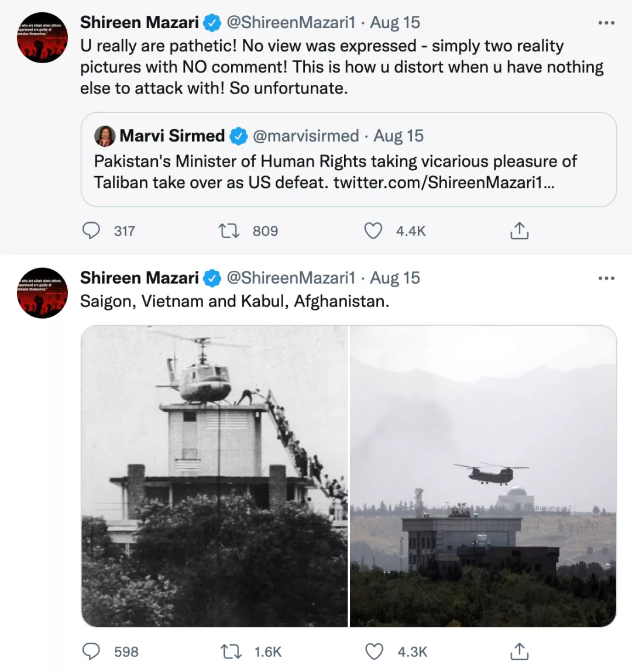This screenshot has height=672, width=632.
Task: Open the Aug 15 timestamp on first tweet
Action: (x=395, y=23)
